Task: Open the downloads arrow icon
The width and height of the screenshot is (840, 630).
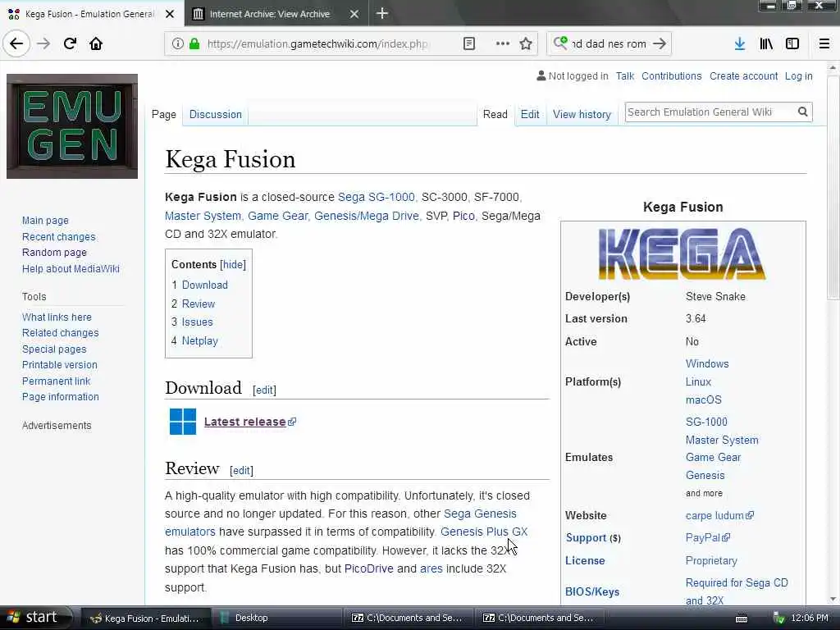Action: point(740,43)
